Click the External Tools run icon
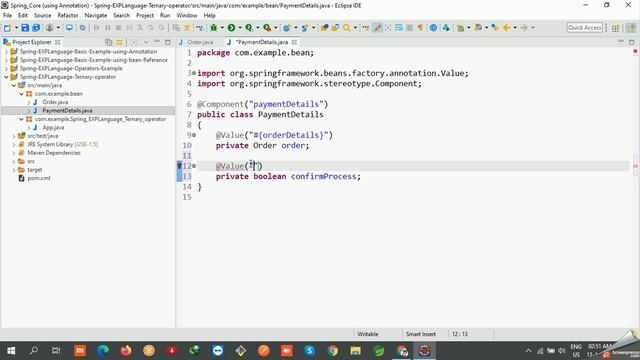The image size is (640, 360). click(267, 28)
